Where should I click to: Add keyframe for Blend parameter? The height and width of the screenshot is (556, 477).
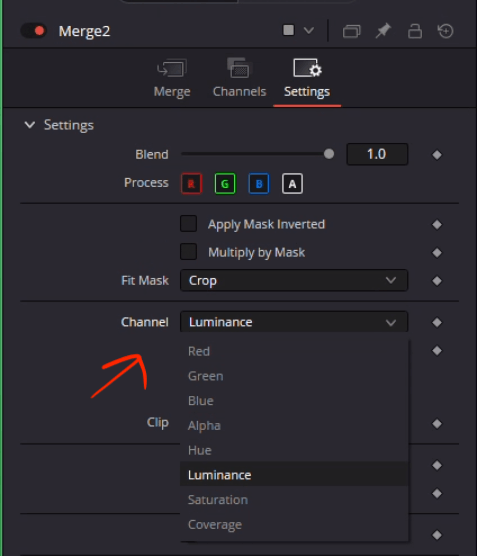coord(437,155)
